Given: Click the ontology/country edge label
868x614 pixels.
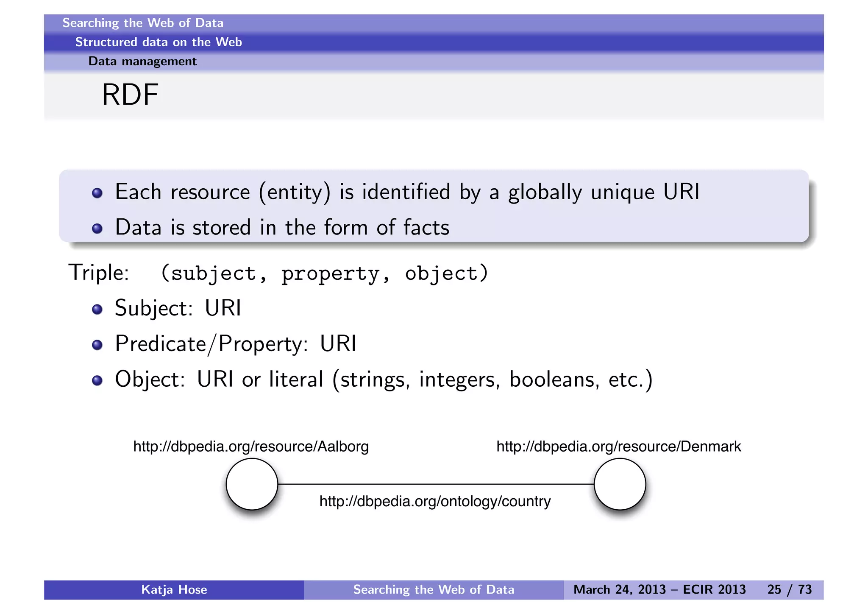Looking at the screenshot, I should 435,502.
